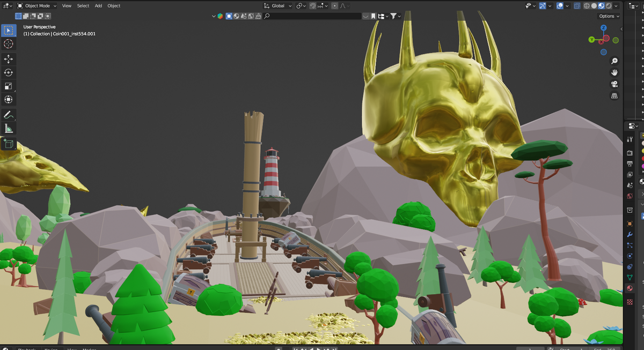Open the World properties tab

pos(630,196)
